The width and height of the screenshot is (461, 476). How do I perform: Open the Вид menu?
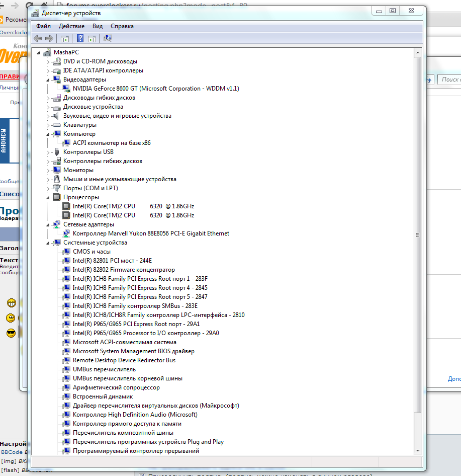click(98, 26)
